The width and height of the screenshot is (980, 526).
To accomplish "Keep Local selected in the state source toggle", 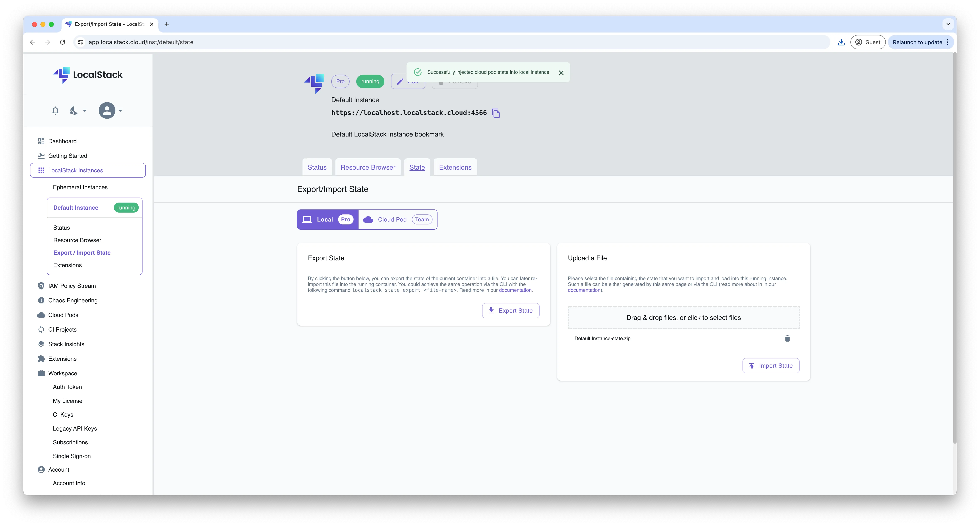I will pyautogui.click(x=327, y=219).
